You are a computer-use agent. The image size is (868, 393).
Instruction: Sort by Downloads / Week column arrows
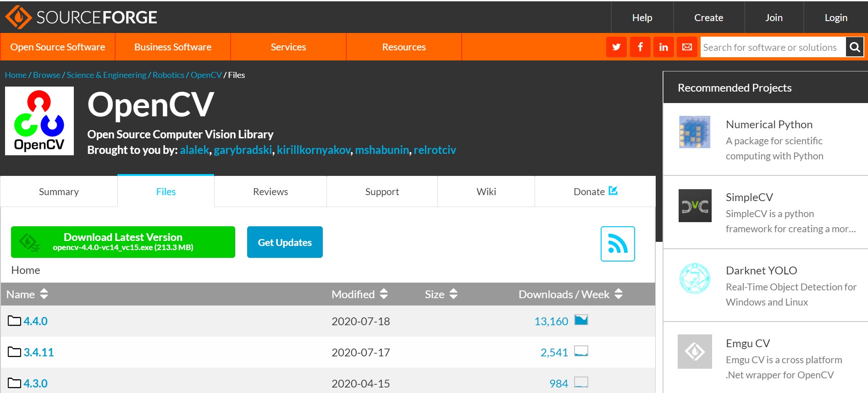[x=619, y=294]
